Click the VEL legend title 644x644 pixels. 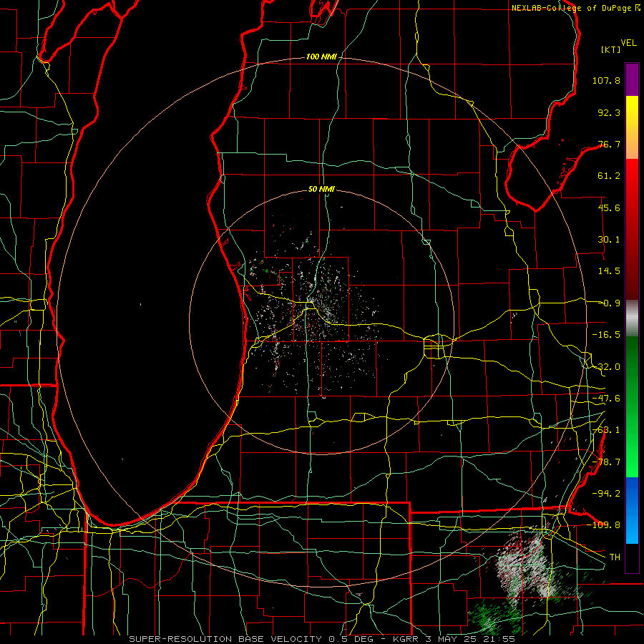pos(628,43)
